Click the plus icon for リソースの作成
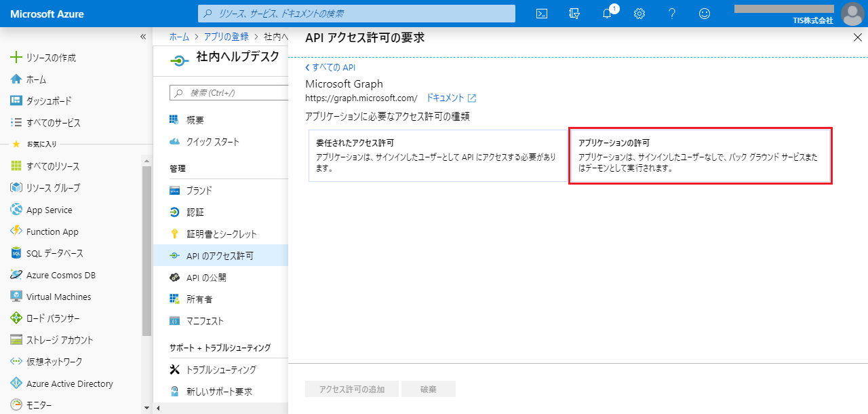Screen dimensions: 868x414 (16, 58)
